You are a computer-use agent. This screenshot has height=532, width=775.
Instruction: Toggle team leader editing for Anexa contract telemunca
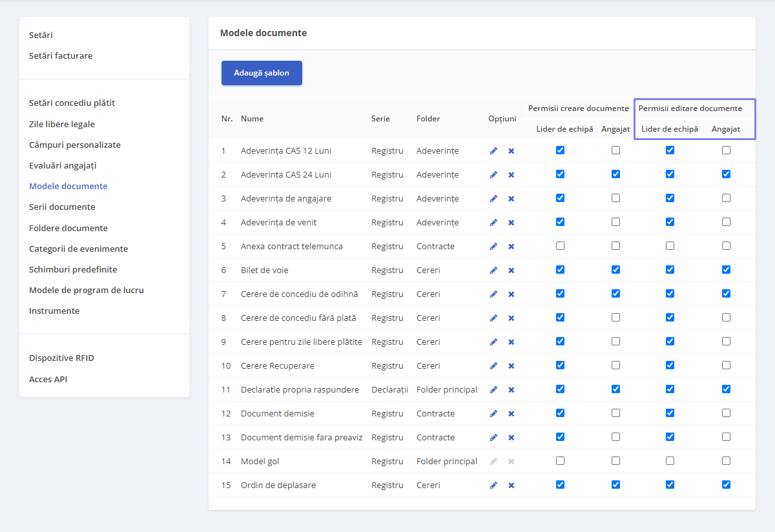pyautogui.click(x=670, y=245)
